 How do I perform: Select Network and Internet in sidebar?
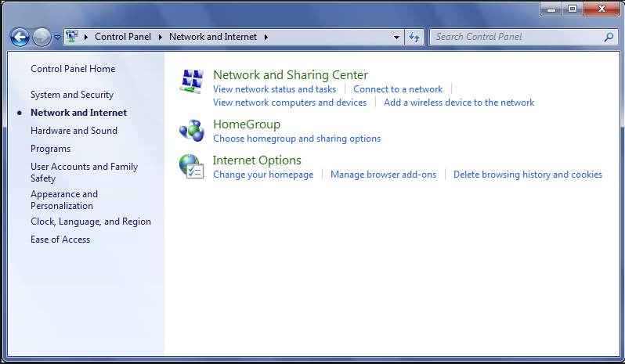tap(78, 113)
